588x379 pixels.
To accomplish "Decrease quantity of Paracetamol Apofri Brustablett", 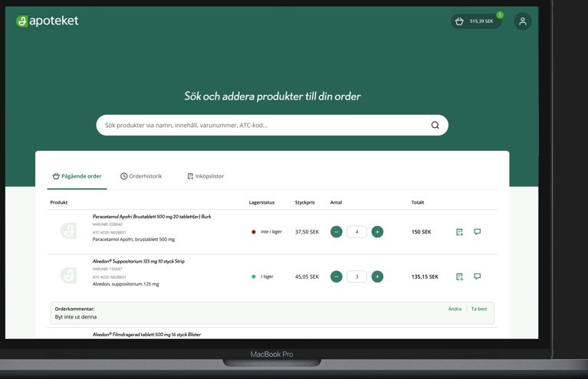I will click(336, 232).
